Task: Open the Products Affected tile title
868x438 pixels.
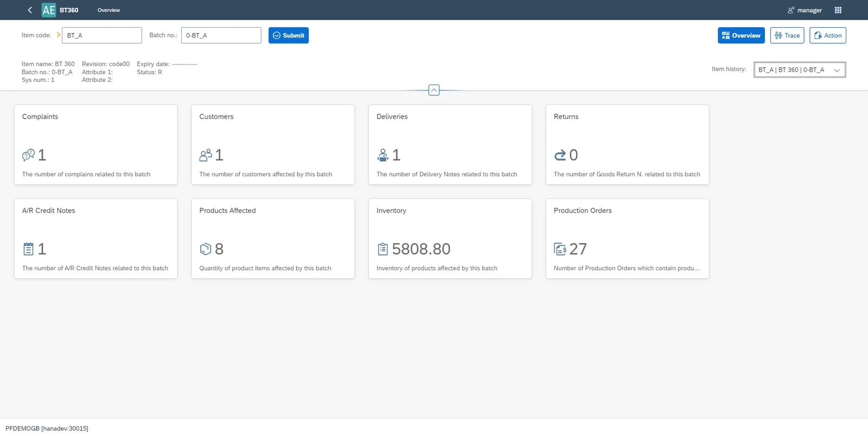Action: [x=227, y=210]
